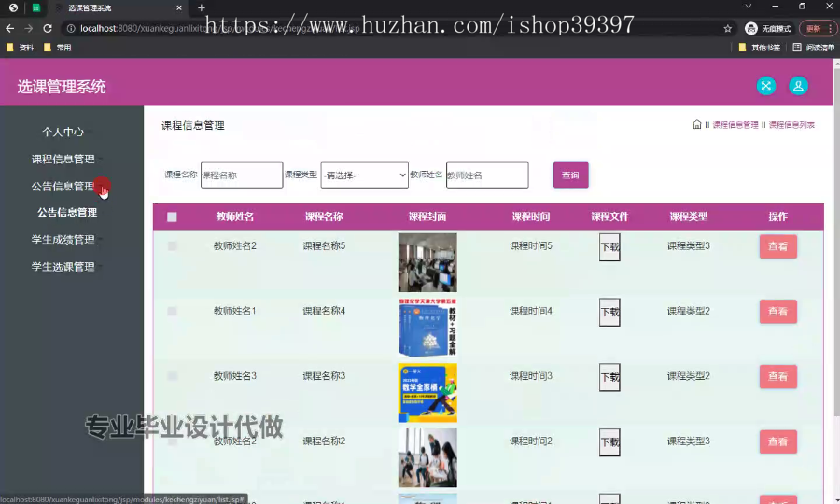Download the file for 课程名称3
This screenshot has width=840, height=504.
pyautogui.click(x=609, y=378)
